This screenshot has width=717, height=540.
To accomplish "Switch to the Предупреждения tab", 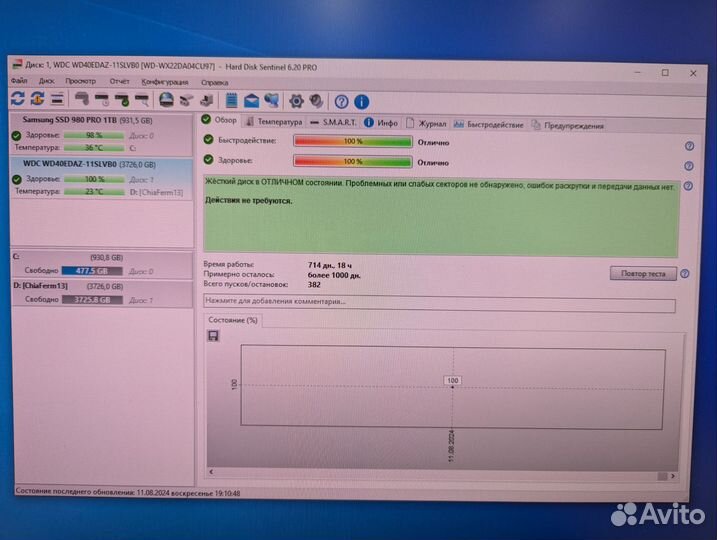I will (568, 125).
